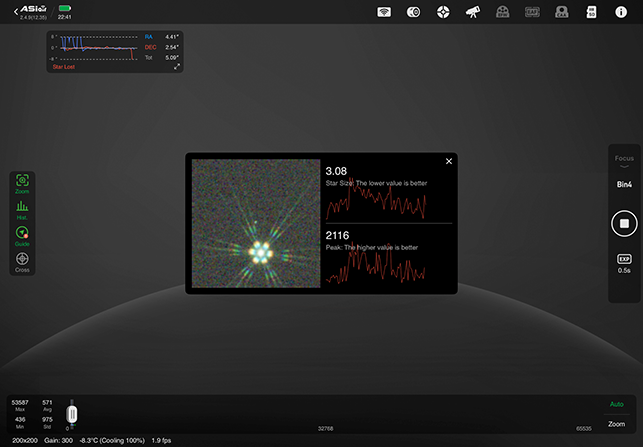The height and width of the screenshot is (447, 643).
Task: Close the star focus popup
Action: tap(449, 161)
